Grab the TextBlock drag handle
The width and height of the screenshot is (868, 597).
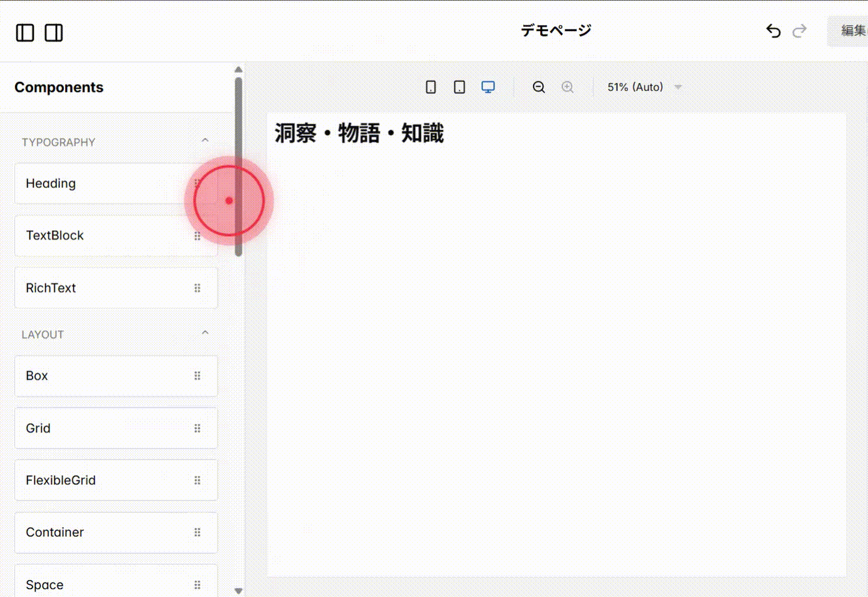(x=198, y=236)
